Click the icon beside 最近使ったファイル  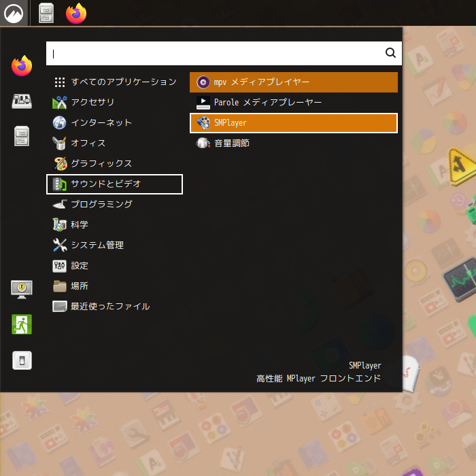pos(60,306)
